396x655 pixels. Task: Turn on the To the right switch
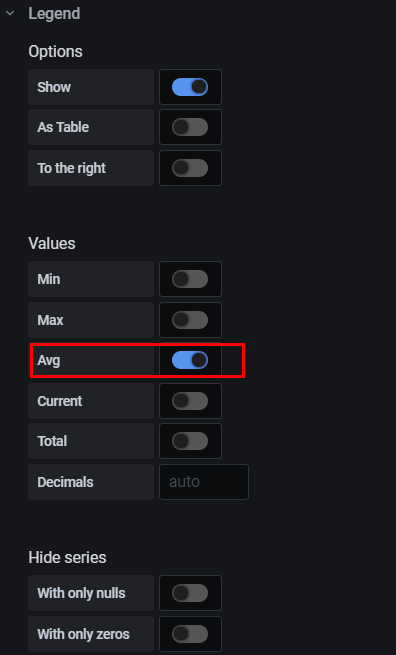tap(190, 168)
